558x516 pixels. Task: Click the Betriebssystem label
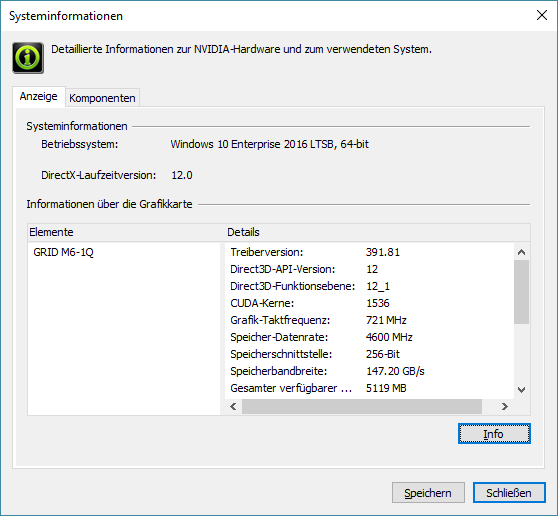[80, 144]
